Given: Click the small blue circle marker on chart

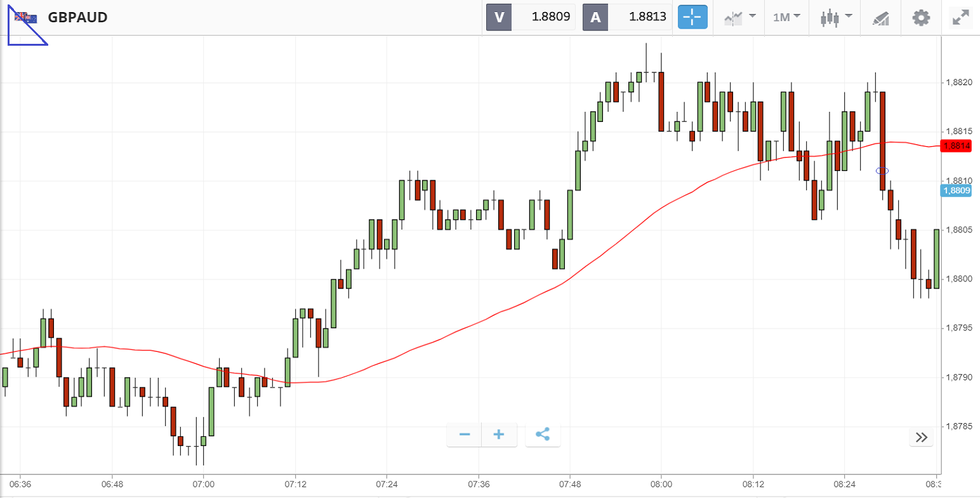Looking at the screenshot, I should coord(882,171).
